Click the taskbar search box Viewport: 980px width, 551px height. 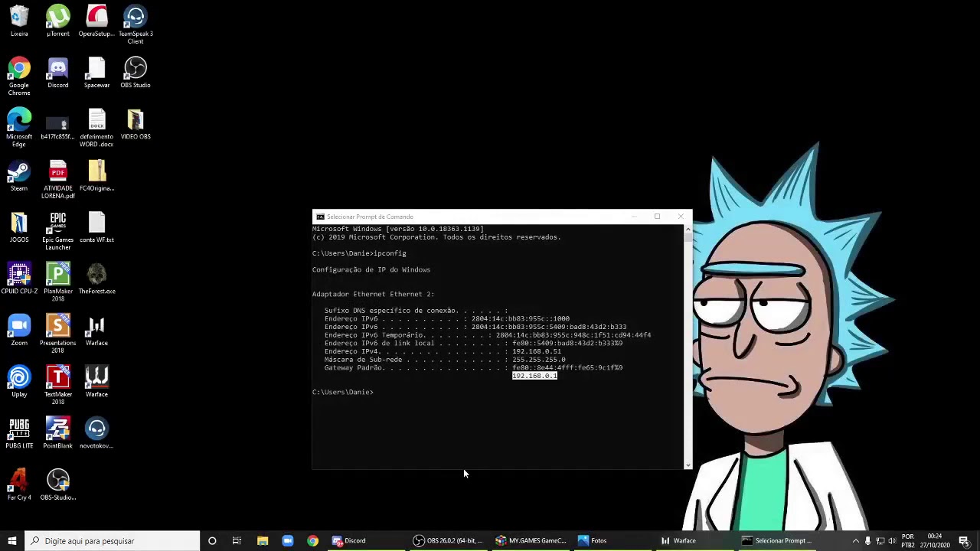[x=112, y=541]
